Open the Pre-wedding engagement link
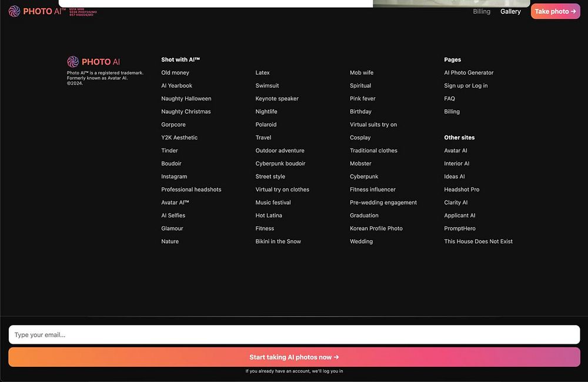588x382 pixels. tap(383, 202)
